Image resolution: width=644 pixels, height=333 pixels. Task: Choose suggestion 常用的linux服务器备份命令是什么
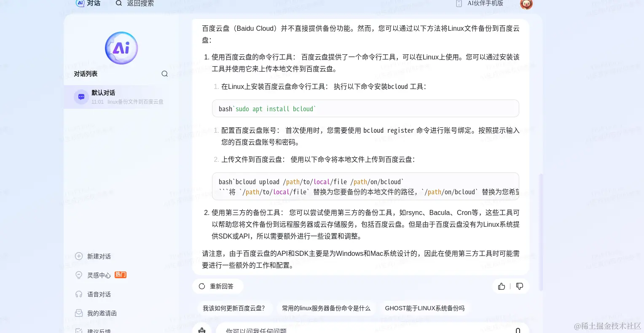tap(326, 308)
